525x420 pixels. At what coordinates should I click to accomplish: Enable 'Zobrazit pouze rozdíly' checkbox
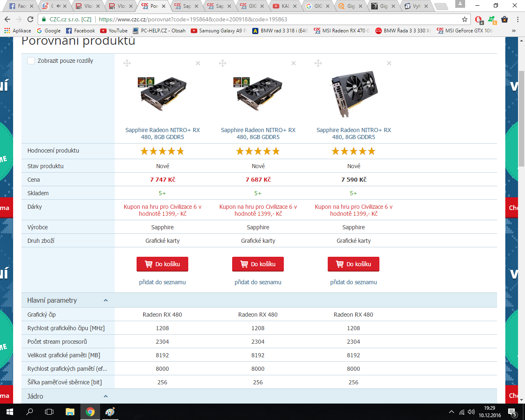pos(31,61)
